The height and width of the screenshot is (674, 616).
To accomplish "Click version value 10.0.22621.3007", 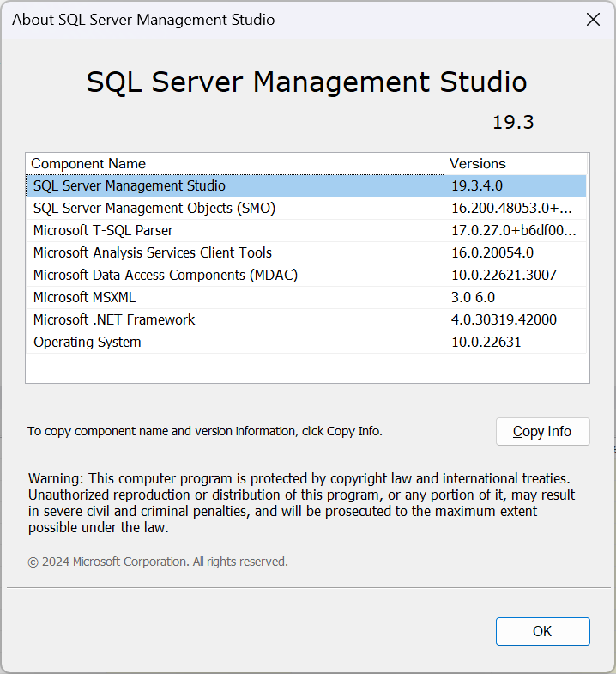I will pos(504,275).
